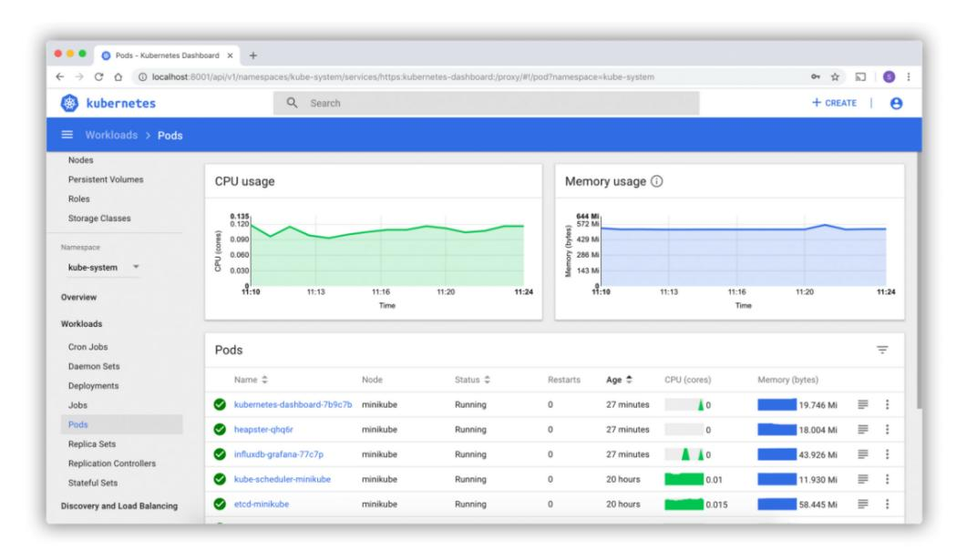
Task: Open logs for kube-scheduler-minikube pod
Action: pyautogui.click(x=863, y=479)
